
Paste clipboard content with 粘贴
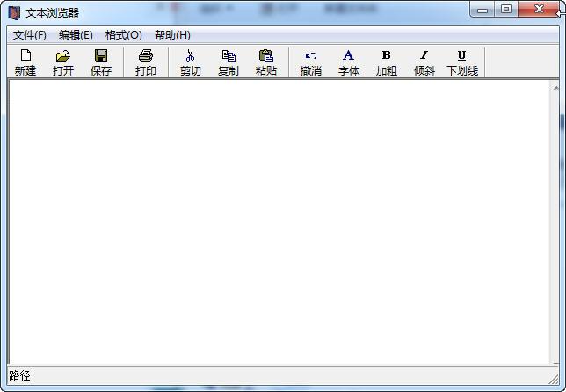[x=266, y=62]
